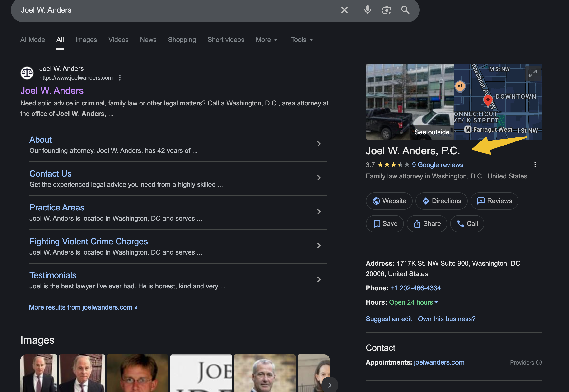
Task: Open the Tools dropdown
Action: 302,40
